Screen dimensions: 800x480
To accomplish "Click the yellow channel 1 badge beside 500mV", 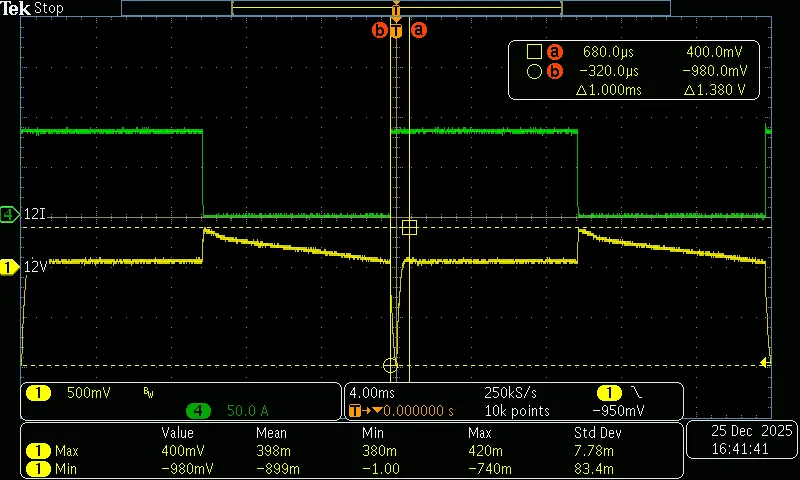I will coord(39,393).
